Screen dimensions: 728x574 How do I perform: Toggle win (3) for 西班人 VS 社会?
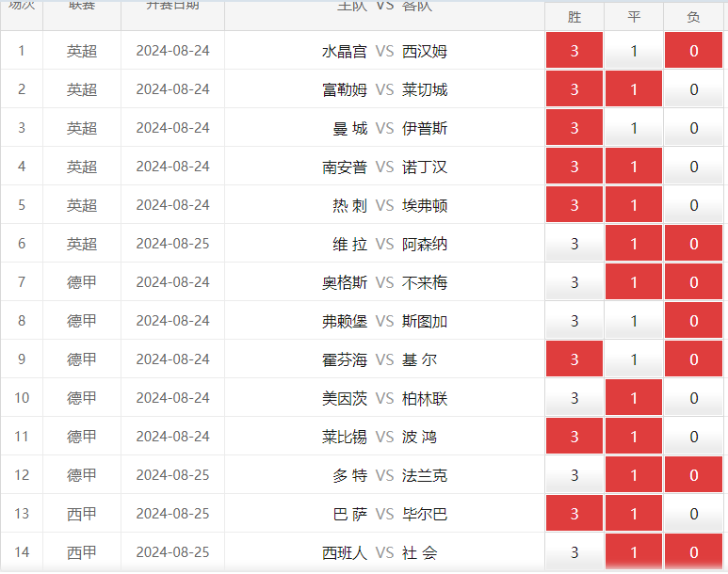pos(574,551)
